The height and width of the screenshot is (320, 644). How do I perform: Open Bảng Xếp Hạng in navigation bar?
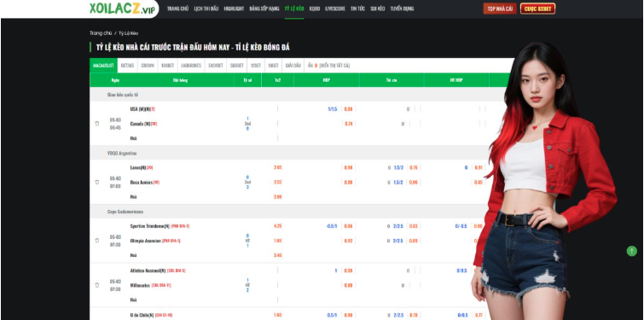[x=264, y=9]
